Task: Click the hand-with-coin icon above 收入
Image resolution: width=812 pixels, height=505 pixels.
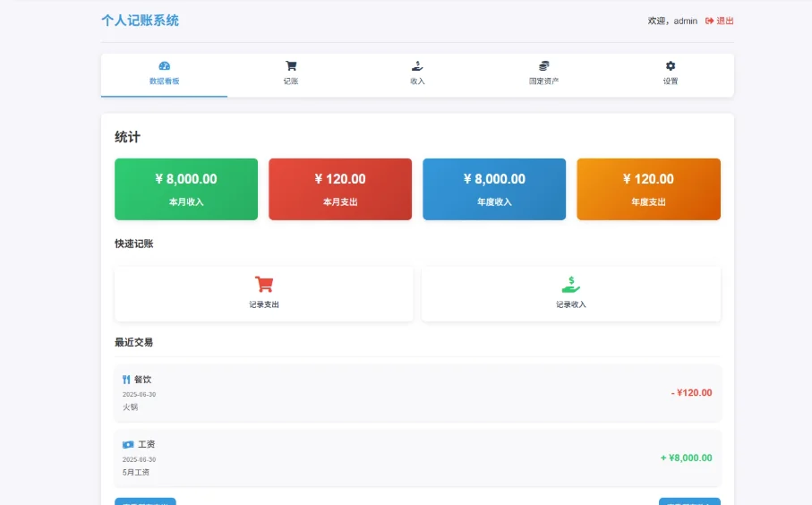Action: [417, 65]
